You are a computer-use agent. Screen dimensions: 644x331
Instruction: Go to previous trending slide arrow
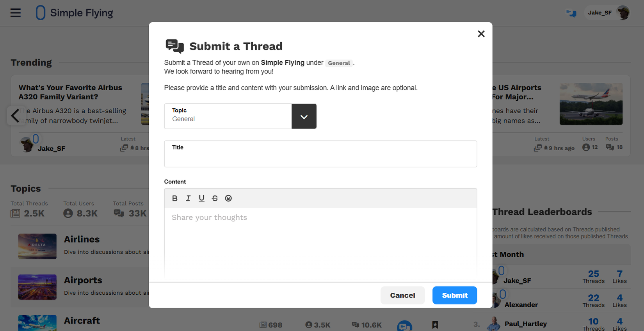pyautogui.click(x=15, y=116)
